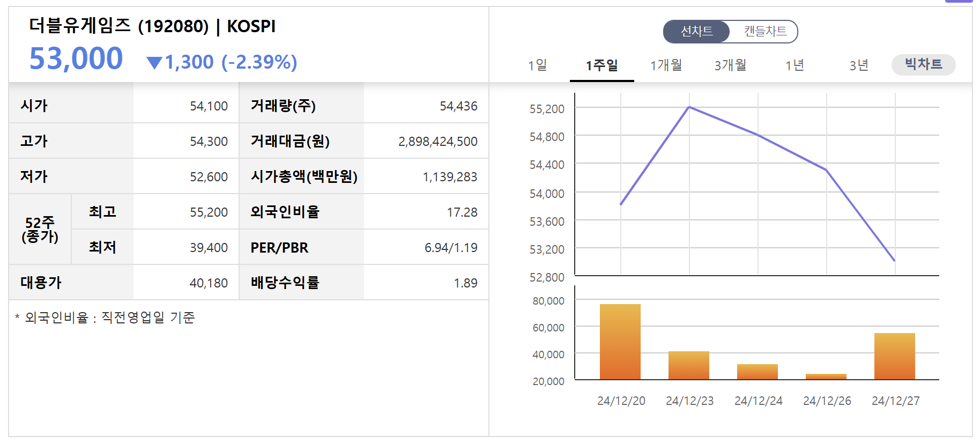Select the 1개월 period tab

click(x=666, y=65)
